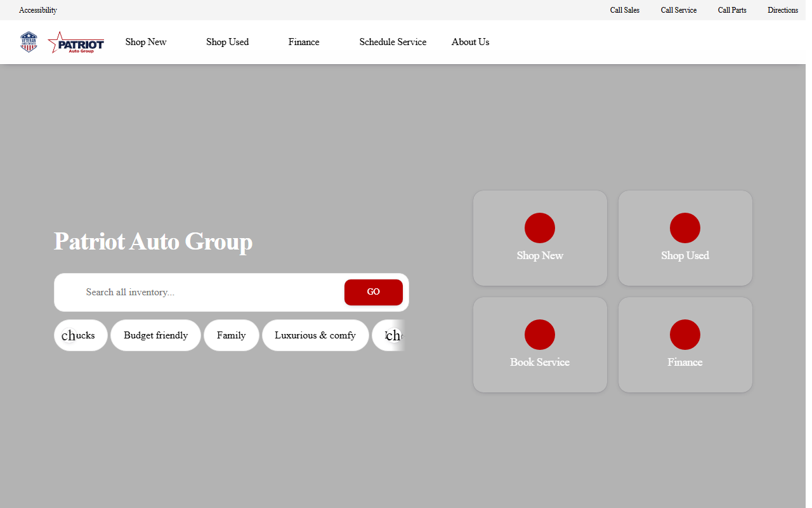Viewport: 812px width, 508px height.
Task: Open the About Us navigation menu item
Action: (x=470, y=42)
